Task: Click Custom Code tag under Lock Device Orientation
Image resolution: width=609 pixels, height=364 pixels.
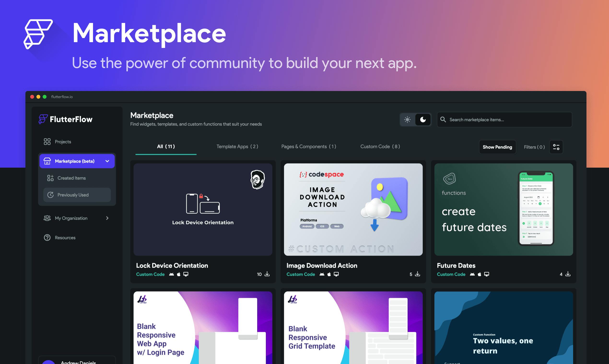Action: [x=150, y=274]
